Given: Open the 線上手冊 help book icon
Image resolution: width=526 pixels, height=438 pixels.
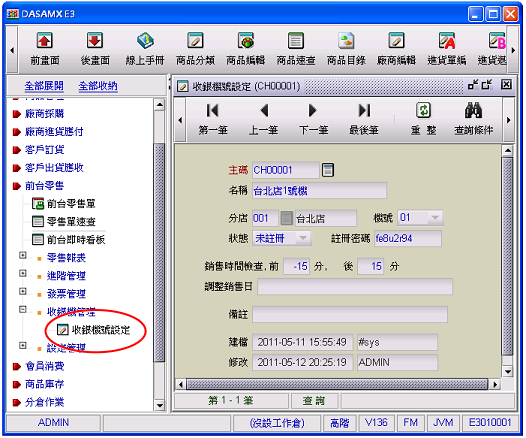Looking at the screenshot, I should click(145, 41).
